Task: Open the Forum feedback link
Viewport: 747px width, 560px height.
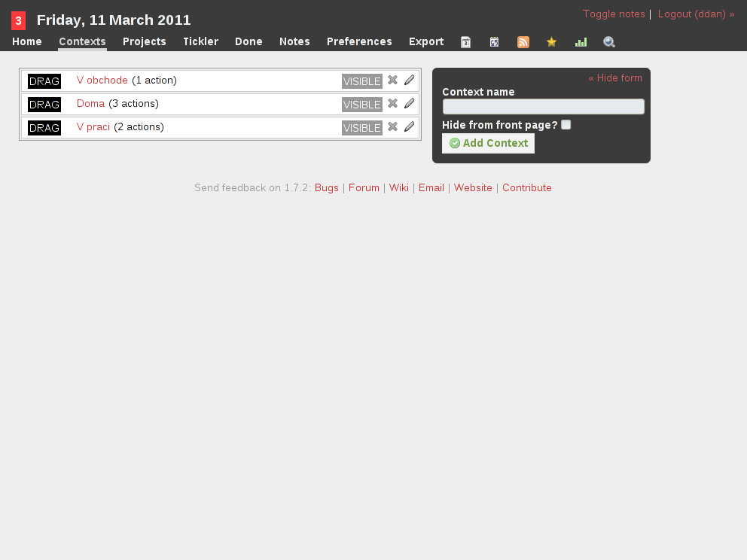Action: pyautogui.click(x=364, y=187)
